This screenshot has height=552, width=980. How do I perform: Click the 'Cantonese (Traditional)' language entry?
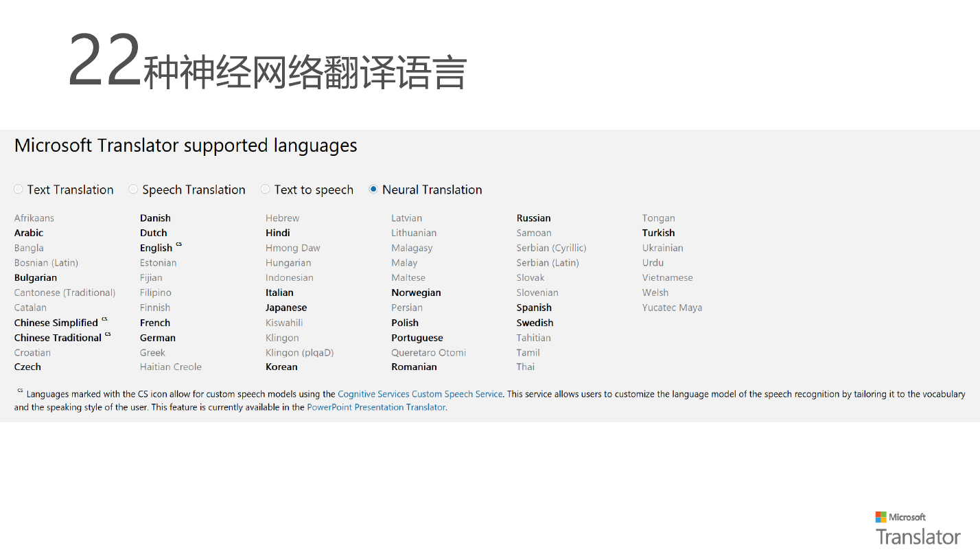[x=65, y=292]
